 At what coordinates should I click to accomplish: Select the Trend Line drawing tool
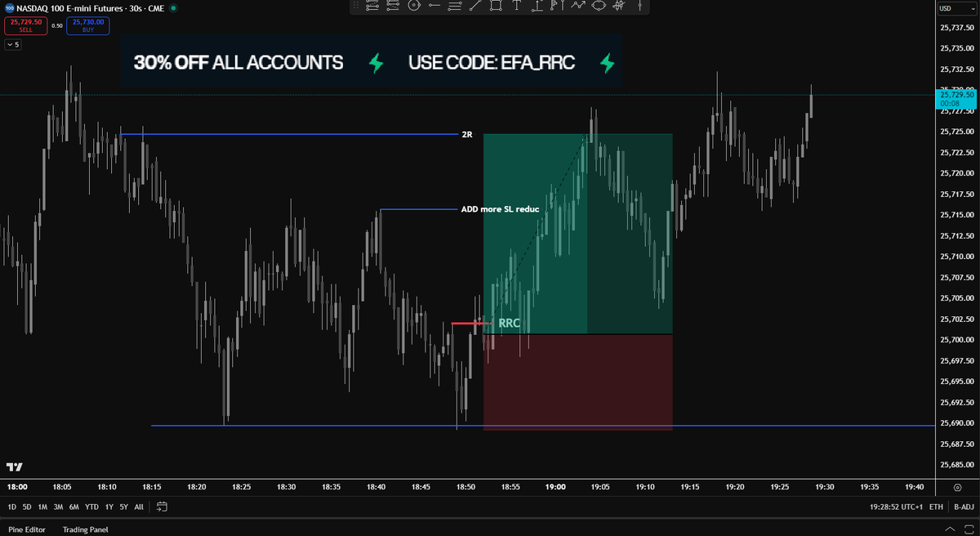(x=475, y=6)
